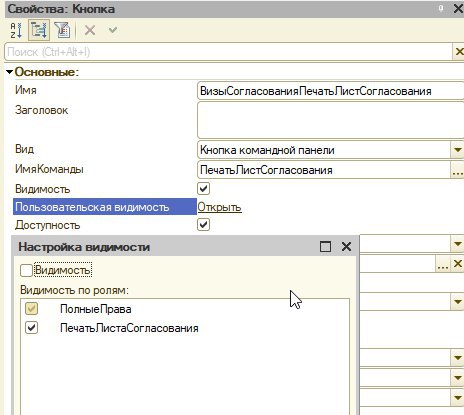
Task: Open the first dropdown right of the visibility dialog
Action: click(x=457, y=244)
